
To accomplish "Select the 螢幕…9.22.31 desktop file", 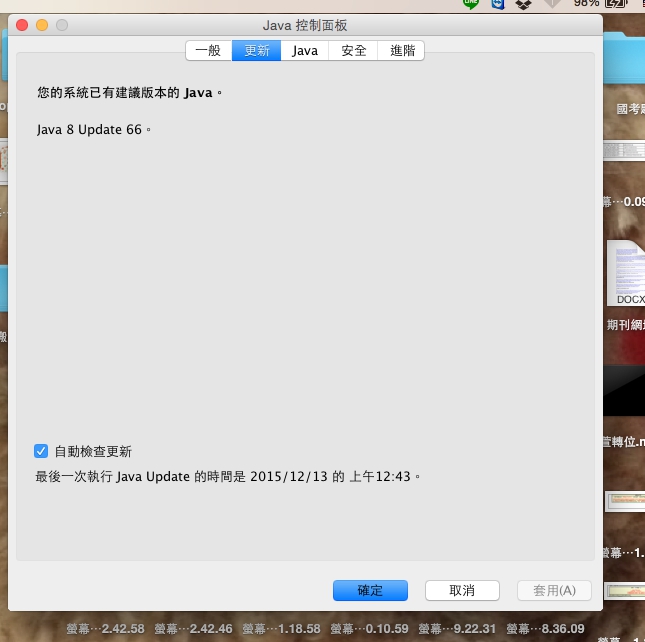I will click(x=457, y=628).
